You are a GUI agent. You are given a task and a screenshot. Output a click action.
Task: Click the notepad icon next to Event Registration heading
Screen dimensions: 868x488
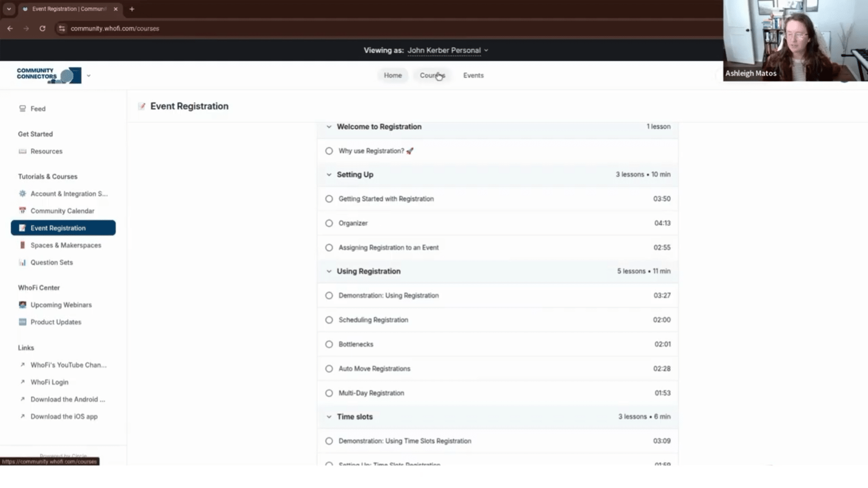coord(142,106)
